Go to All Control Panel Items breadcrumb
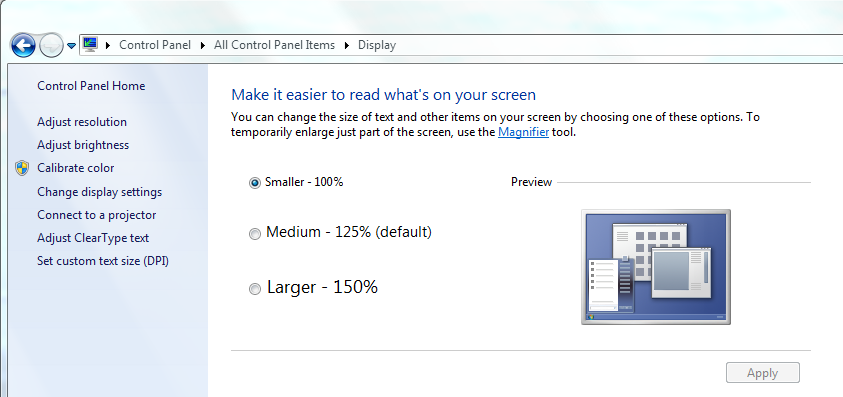This screenshot has width=843, height=397. (274, 45)
